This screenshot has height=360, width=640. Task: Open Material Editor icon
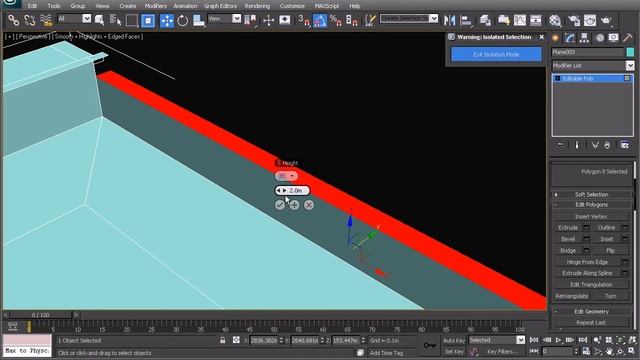tap(555, 20)
